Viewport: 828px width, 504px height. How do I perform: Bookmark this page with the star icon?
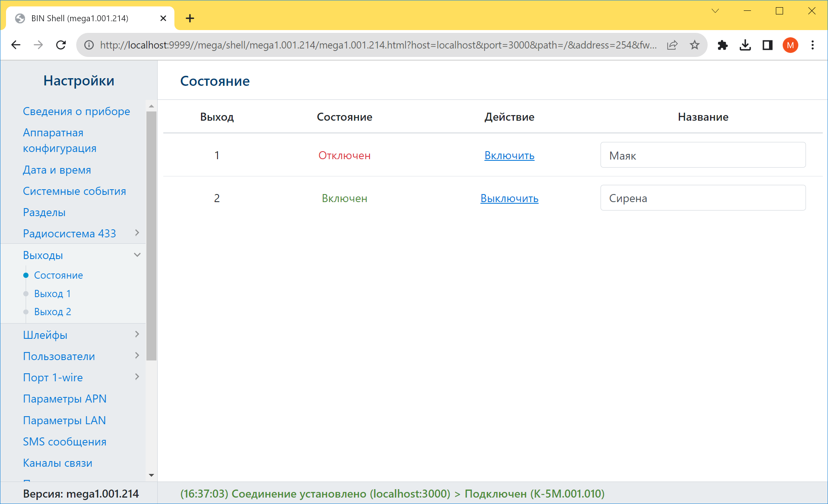694,45
